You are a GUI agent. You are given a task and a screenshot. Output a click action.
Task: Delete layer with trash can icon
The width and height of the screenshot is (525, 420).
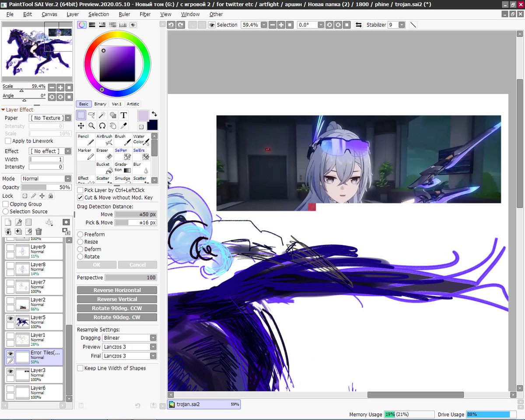pos(39,231)
